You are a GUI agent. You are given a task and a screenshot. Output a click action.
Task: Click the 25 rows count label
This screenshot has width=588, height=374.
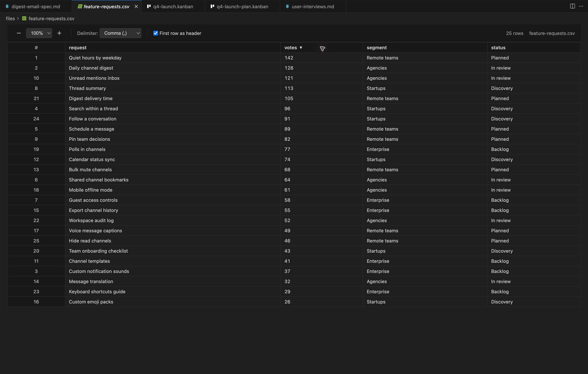514,33
